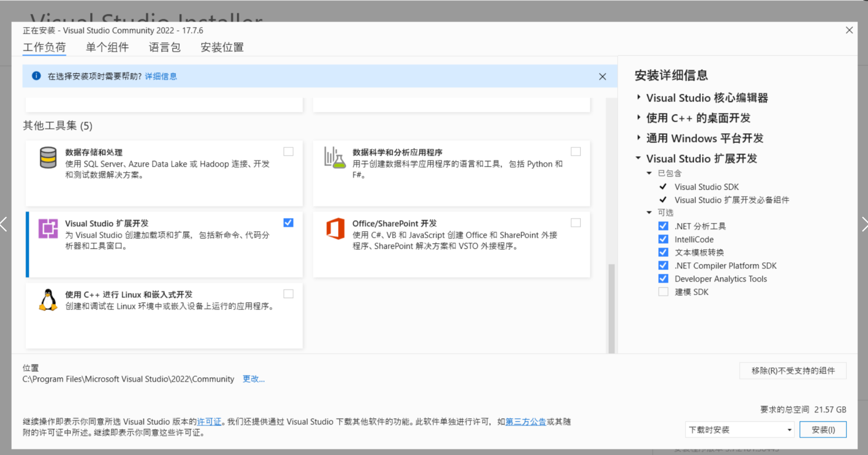The height and width of the screenshot is (455, 868).
Task: Click the 更改... location link
Action: pyautogui.click(x=254, y=379)
